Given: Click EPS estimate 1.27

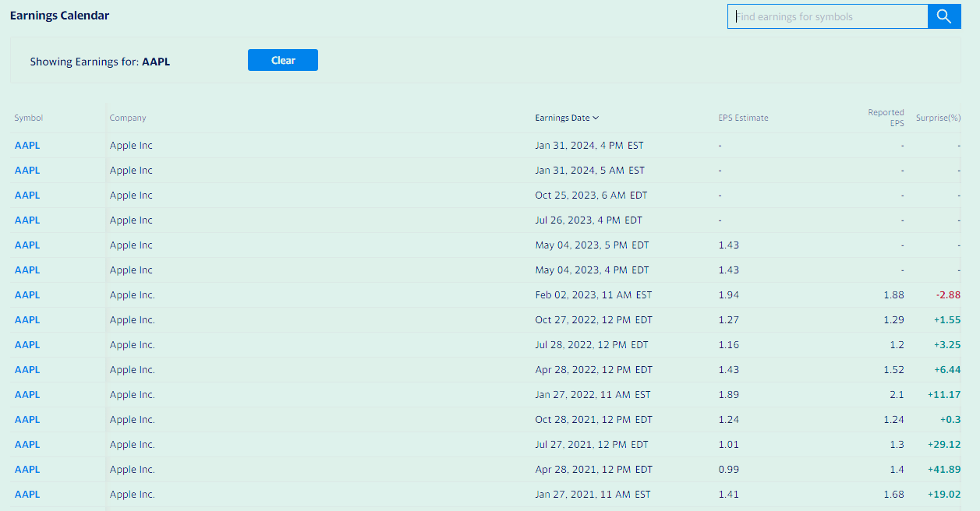Looking at the screenshot, I should point(728,320).
